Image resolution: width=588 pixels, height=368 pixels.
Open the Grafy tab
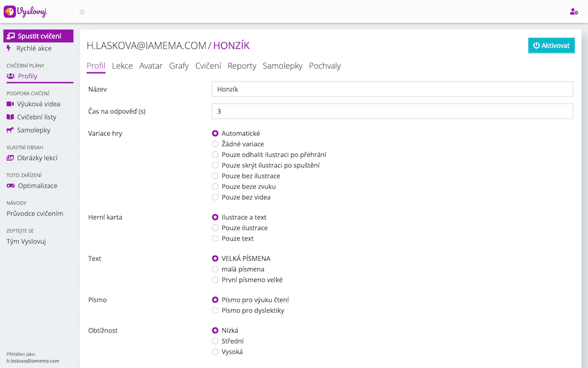(179, 66)
